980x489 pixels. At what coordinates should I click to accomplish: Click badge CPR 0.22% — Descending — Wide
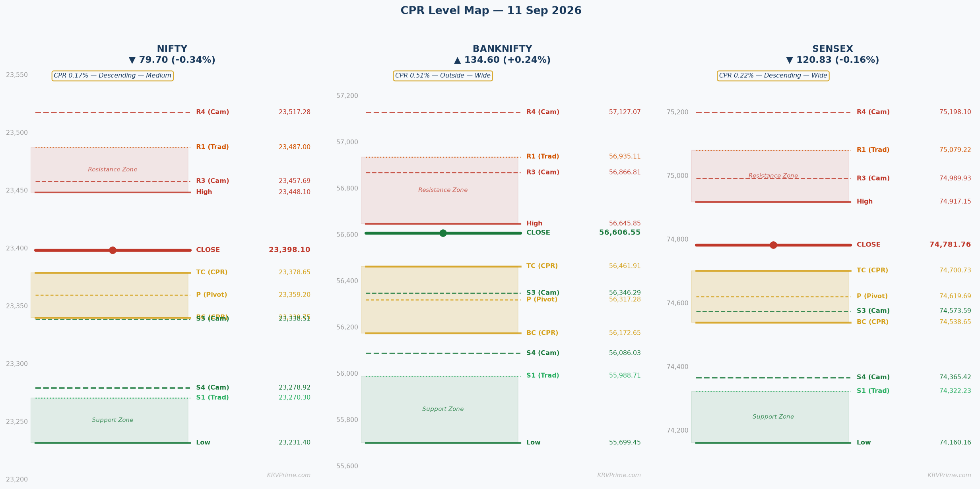(773, 76)
